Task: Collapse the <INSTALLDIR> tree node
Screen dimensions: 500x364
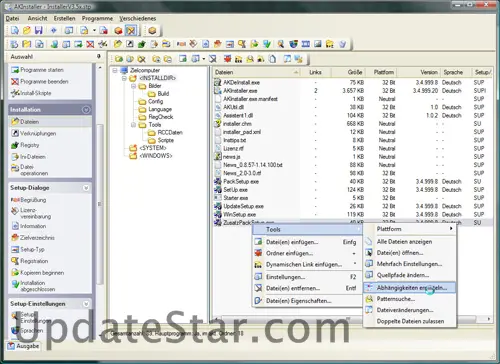Action: tap(124, 78)
